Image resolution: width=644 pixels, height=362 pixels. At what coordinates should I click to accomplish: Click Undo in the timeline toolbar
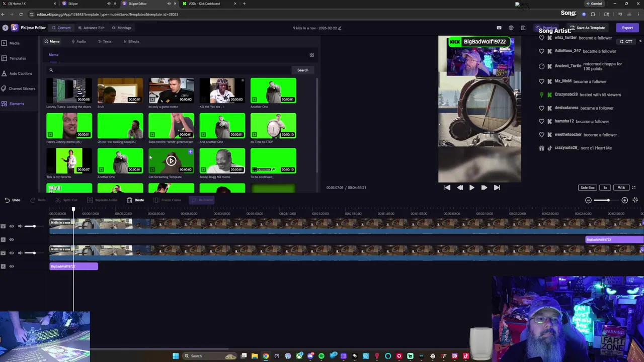13,200
